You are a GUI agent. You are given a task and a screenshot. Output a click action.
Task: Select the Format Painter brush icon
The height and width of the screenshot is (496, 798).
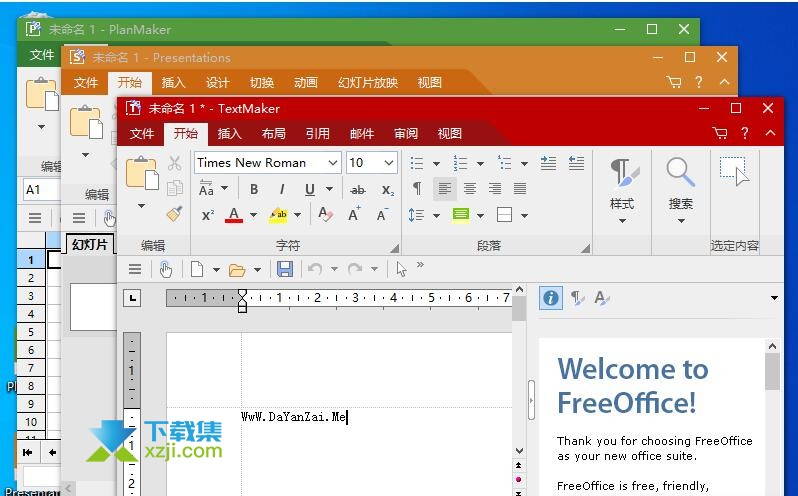175,214
